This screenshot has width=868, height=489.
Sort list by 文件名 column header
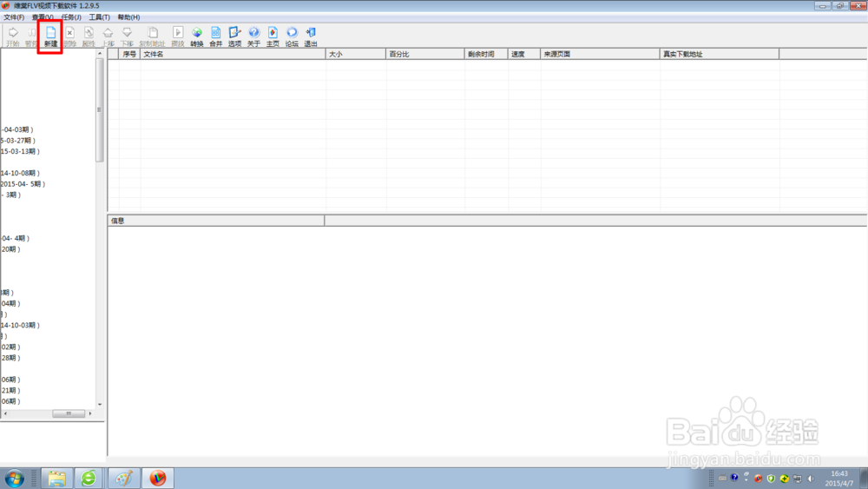(x=233, y=54)
